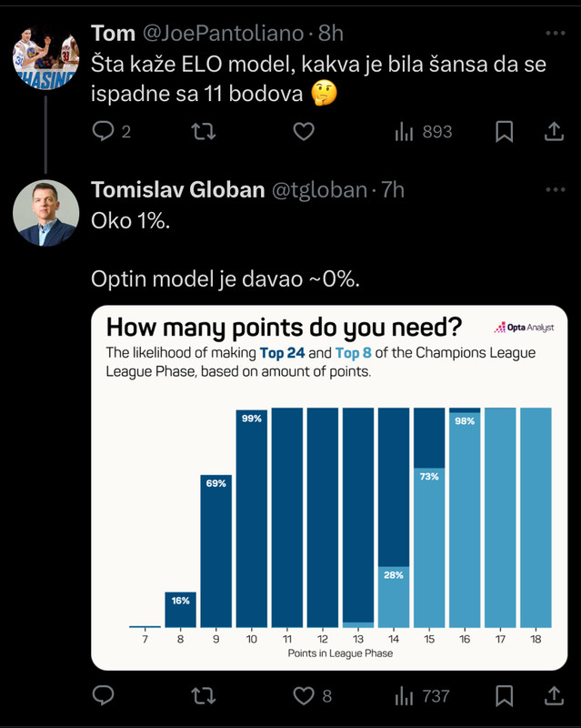View analytics showing 893 views

point(423,132)
